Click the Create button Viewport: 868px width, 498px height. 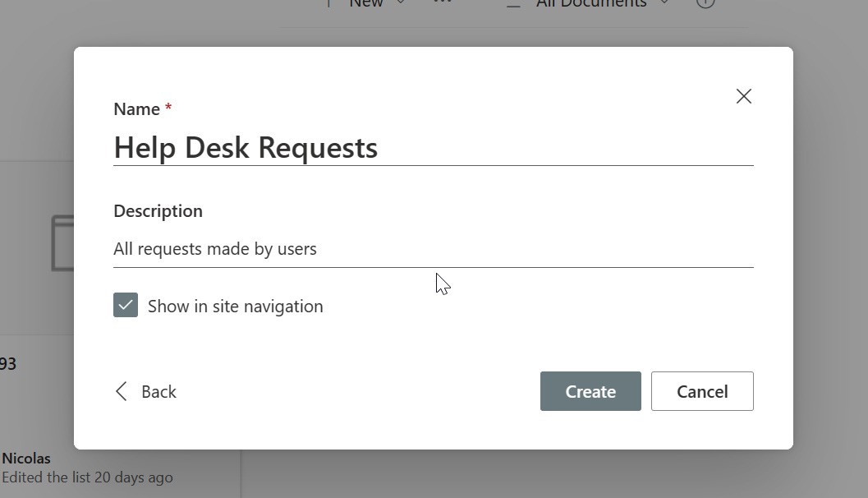tap(590, 391)
